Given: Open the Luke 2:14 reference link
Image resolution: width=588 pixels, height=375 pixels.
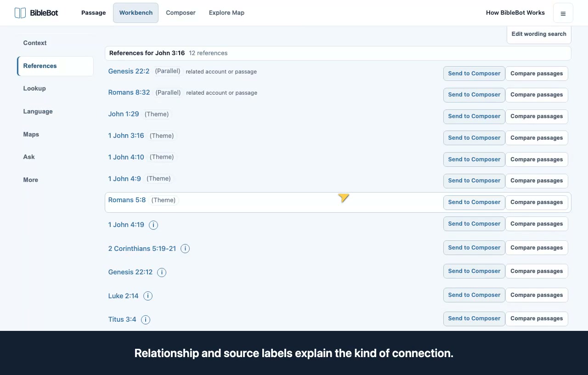Looking at the screenshot, I should coord(123,296).
